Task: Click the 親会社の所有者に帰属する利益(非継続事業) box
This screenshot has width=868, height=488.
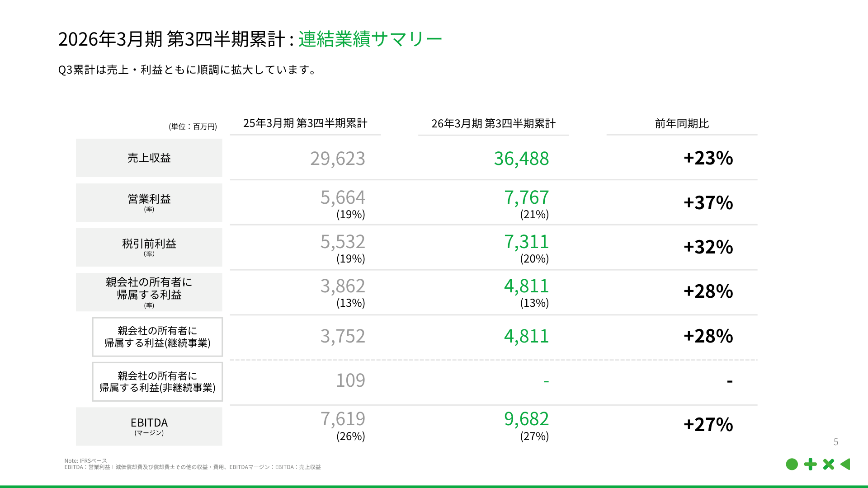Action: (158, 381)
